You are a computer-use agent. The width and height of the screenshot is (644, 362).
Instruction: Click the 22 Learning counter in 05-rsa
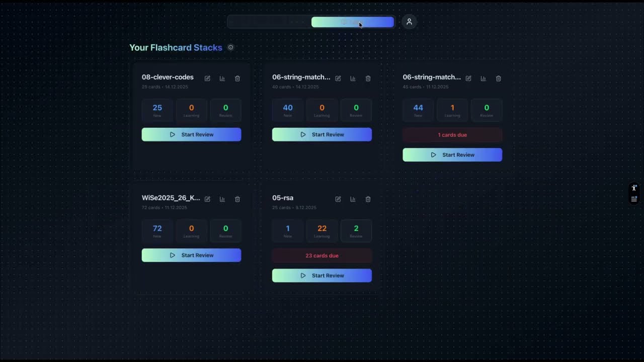pos(322,231)
